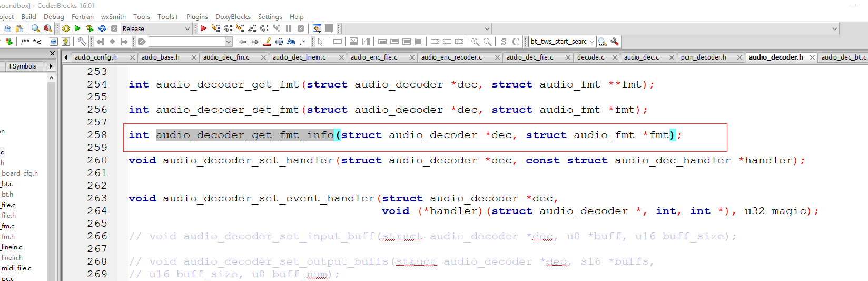Open the Fortran menu

point(83,17)
